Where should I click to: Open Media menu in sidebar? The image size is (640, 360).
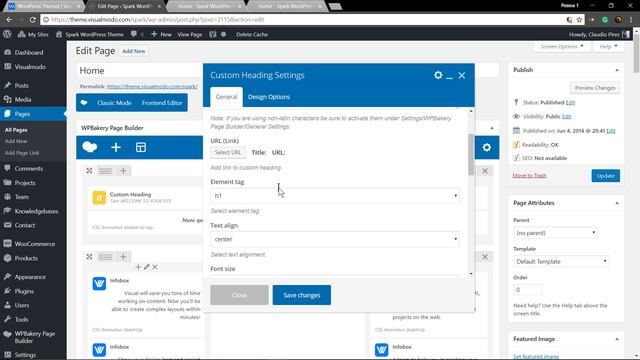point(22,99)
